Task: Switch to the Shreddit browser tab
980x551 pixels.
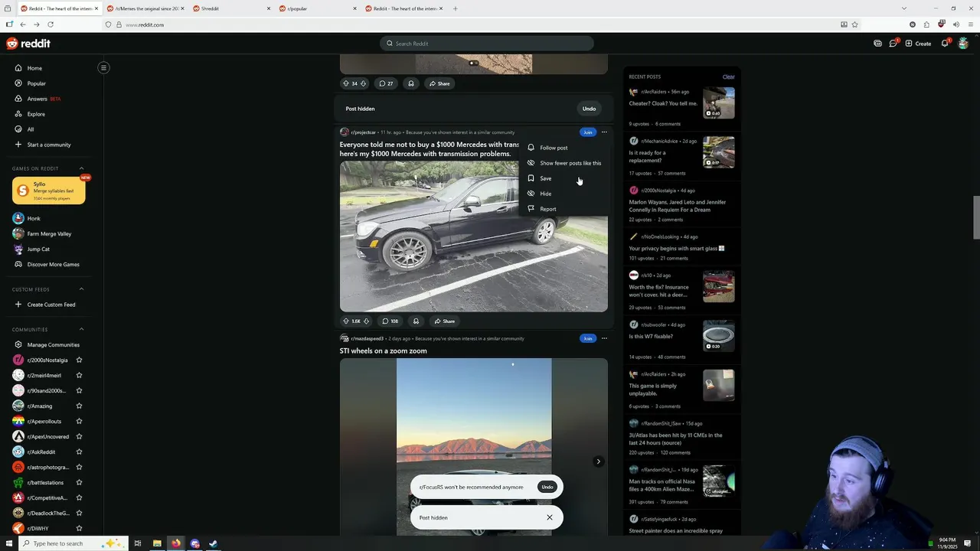Action: tap(231, 8)
